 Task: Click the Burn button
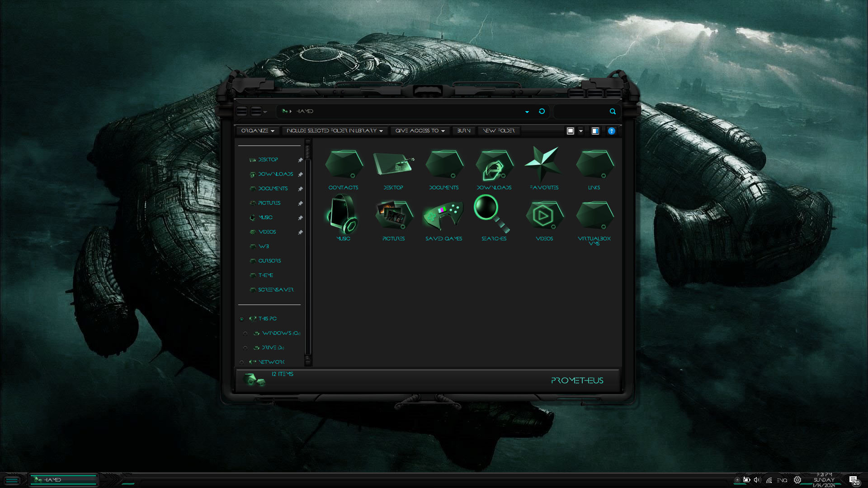click(x=463, y=131)
